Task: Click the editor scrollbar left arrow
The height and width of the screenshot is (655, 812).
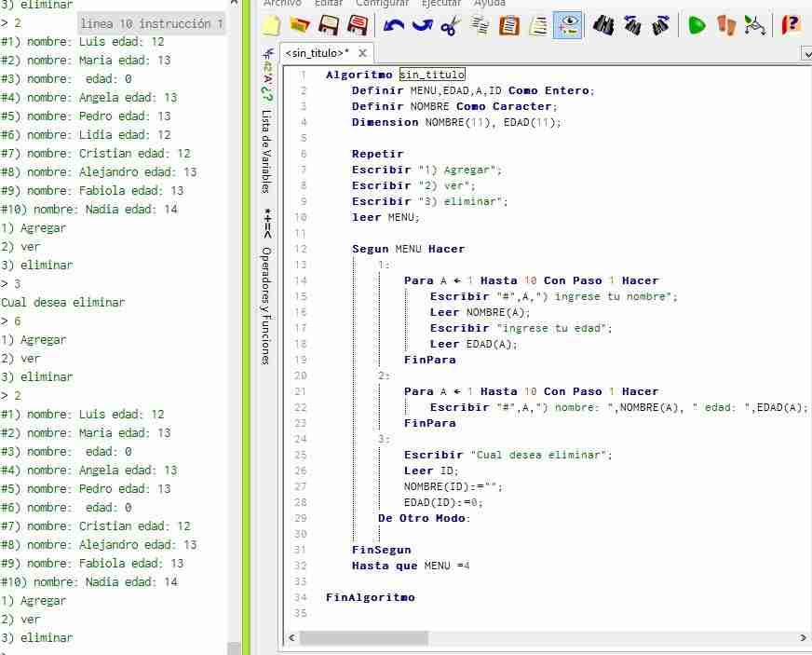Action: click(291, 637)
